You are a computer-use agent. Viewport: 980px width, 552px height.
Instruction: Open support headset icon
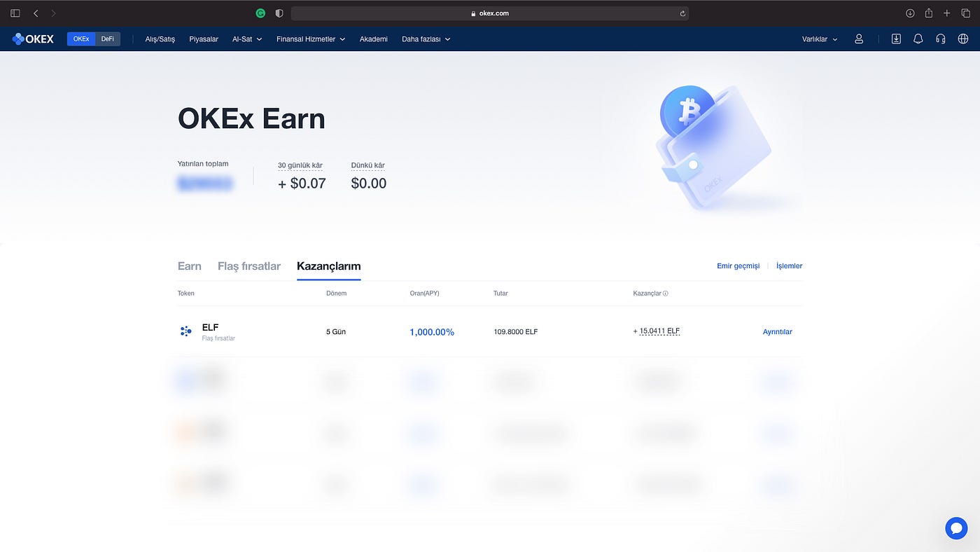[x=941, y=39]
